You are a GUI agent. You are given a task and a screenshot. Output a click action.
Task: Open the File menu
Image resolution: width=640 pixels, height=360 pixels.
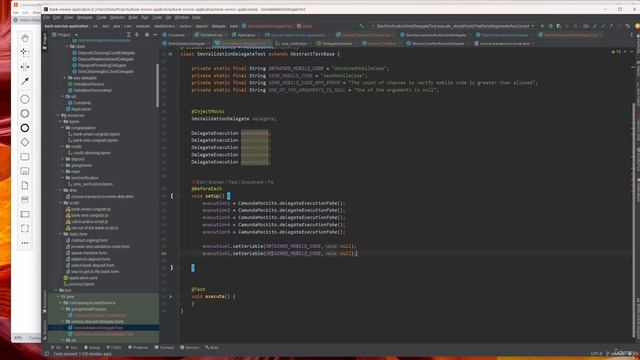click(46, 18)
